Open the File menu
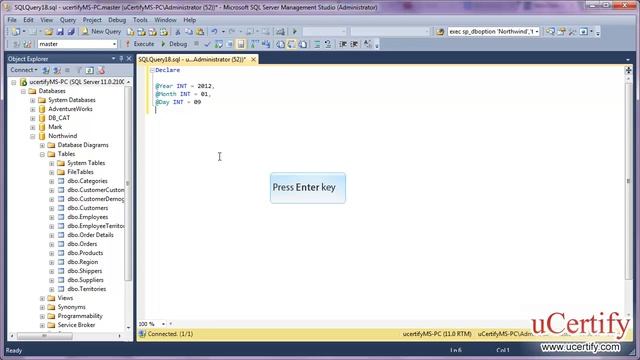Image resolution: width=640 pixels, height=360 pixels. (x=12, y=20)
